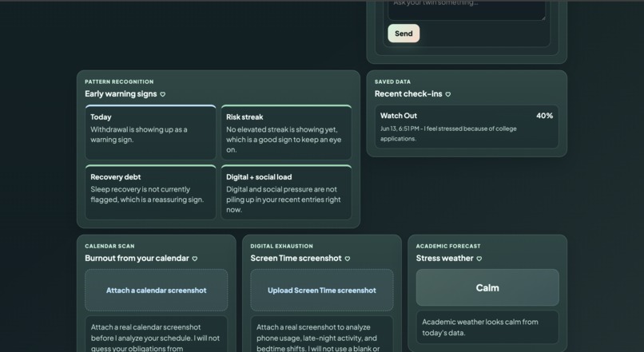The width and height of the screenshot is (644, 352).
Task: Click text 'Digital and social pressure are not piling up'
Action: coord(282,195)
